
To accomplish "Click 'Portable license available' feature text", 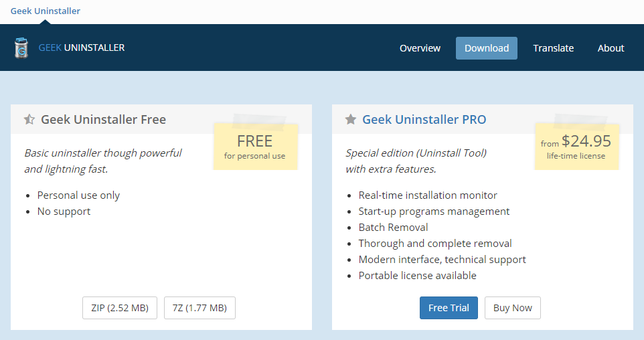I will pos(417,275).
